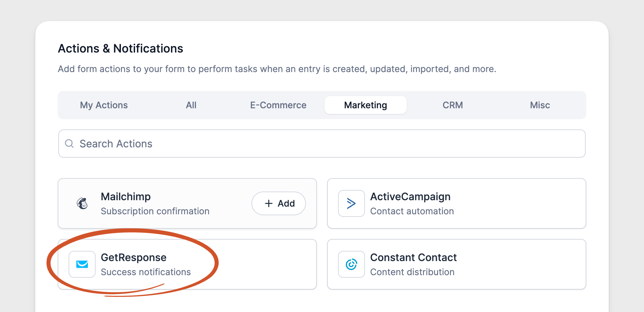Click the GetResponse envelope logo icon
The image size is (644, 312).
(x=82, y=264)
